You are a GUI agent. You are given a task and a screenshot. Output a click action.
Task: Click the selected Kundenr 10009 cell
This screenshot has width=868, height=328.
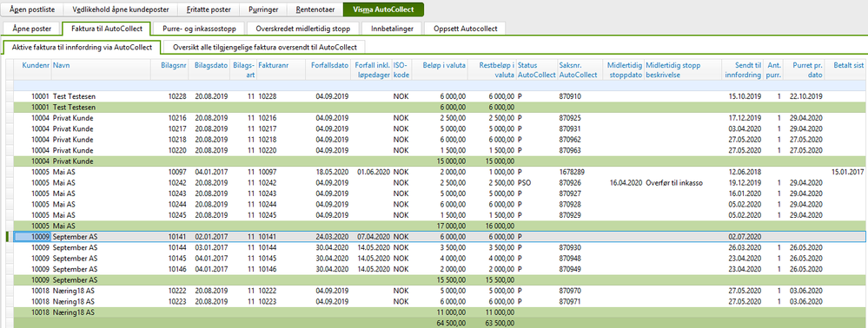[32, 236]
